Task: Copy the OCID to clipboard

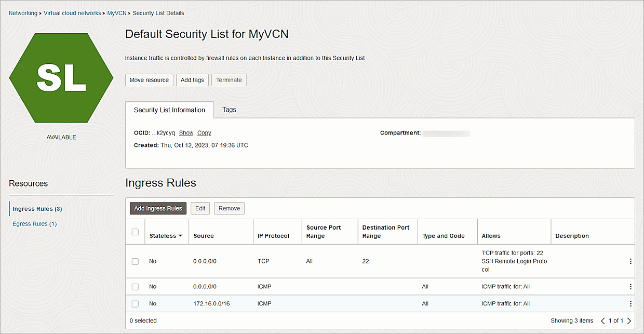Action: click(x=204, y=132)
